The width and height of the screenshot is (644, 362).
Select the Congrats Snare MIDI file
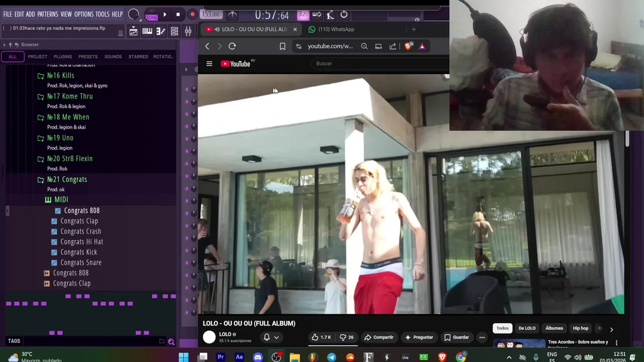pos(76,262)
